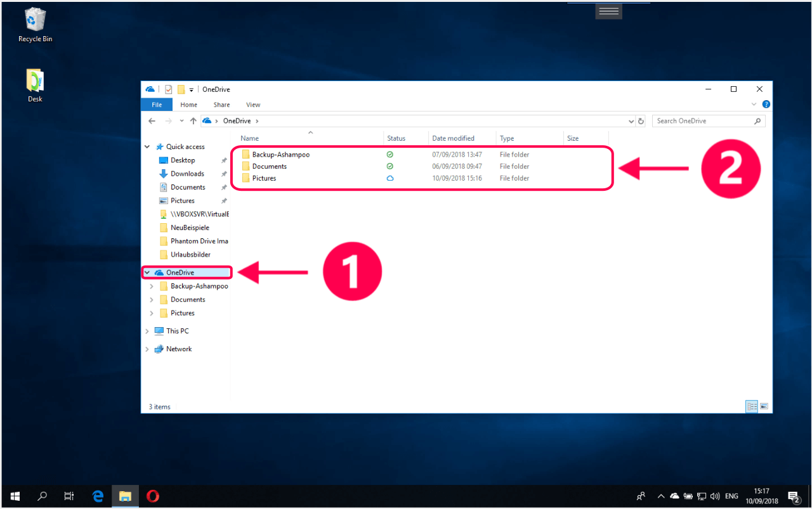Click the cloud status icon for Pictures
812x509 pixels.
[x=390, y=179]
